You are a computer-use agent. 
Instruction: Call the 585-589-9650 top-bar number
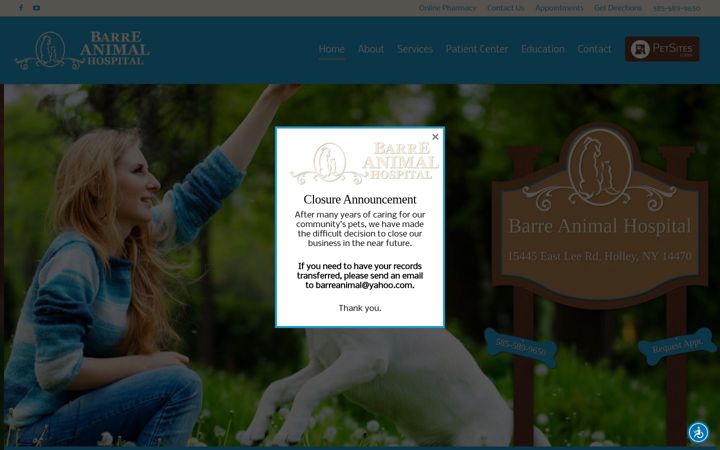[676, 8]
